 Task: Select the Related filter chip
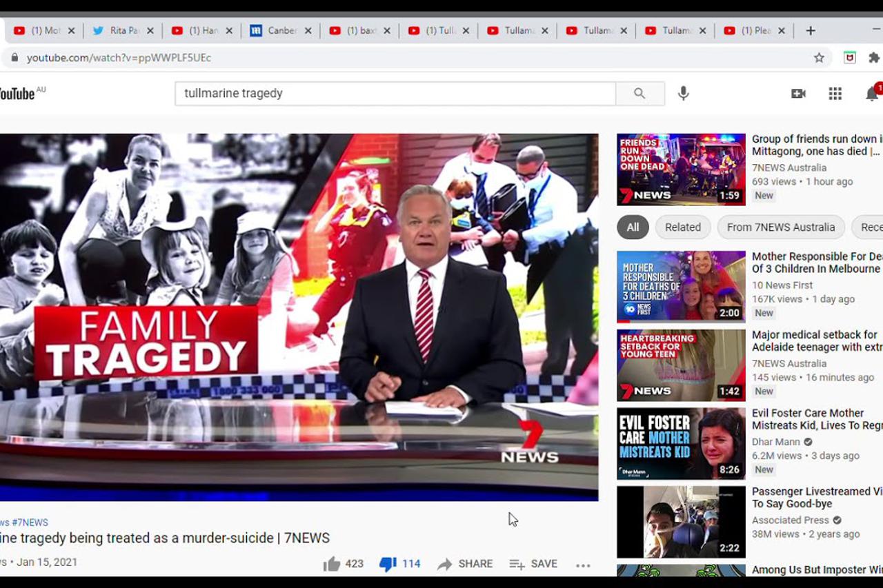pyautogui.click(x=682, y=227)
